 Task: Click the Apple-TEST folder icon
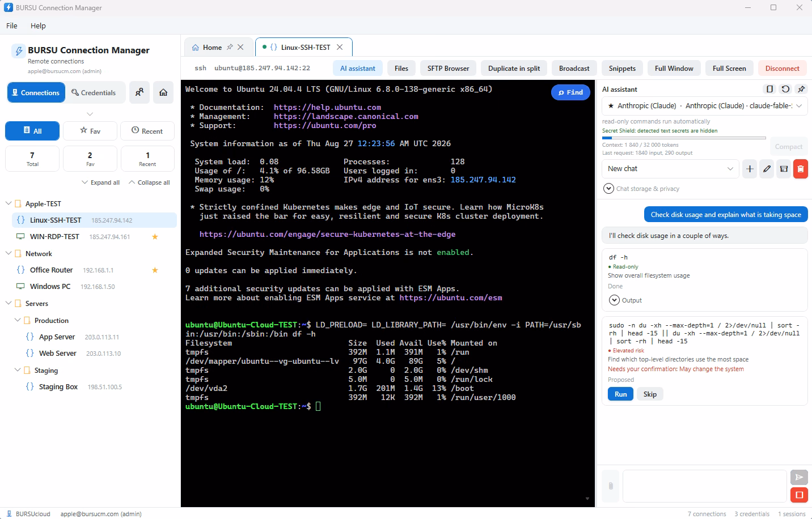pyautogui.click(x=18, y=203)
